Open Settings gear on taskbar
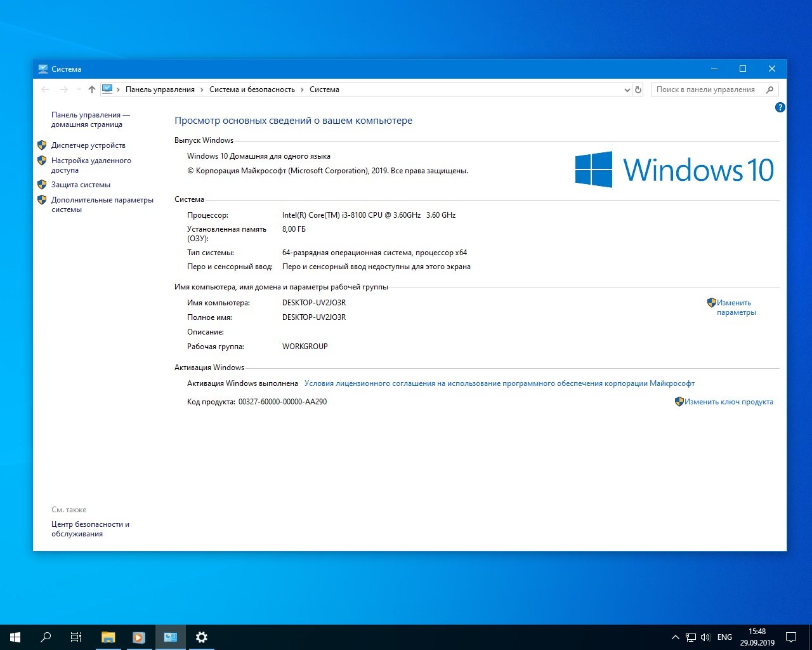 202,637
